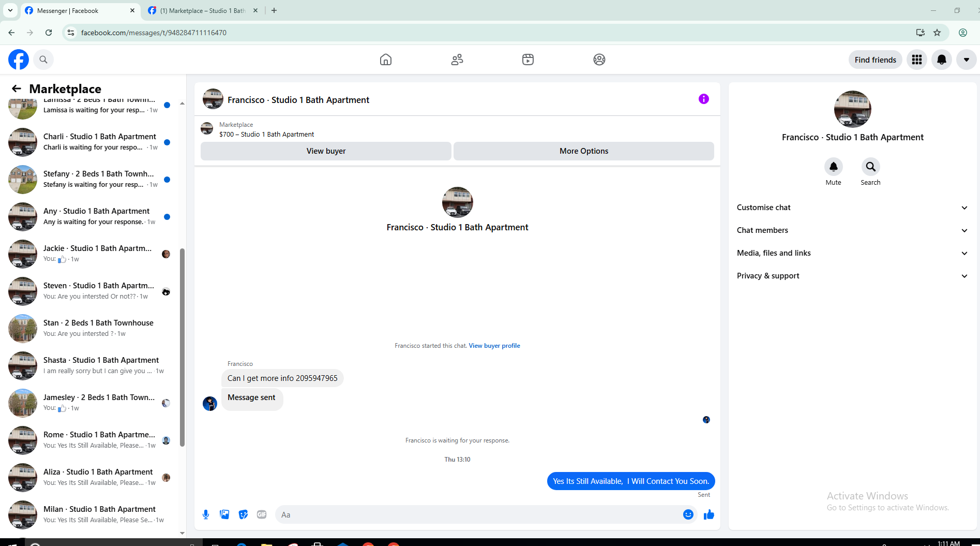Open the nine-dot menu grid icon
This screenshot has height=546, width=980.
(x=917, y=60)
